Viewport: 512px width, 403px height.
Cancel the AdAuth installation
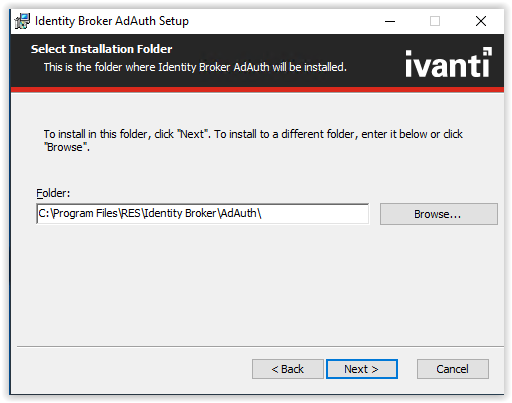pos(453,369)
